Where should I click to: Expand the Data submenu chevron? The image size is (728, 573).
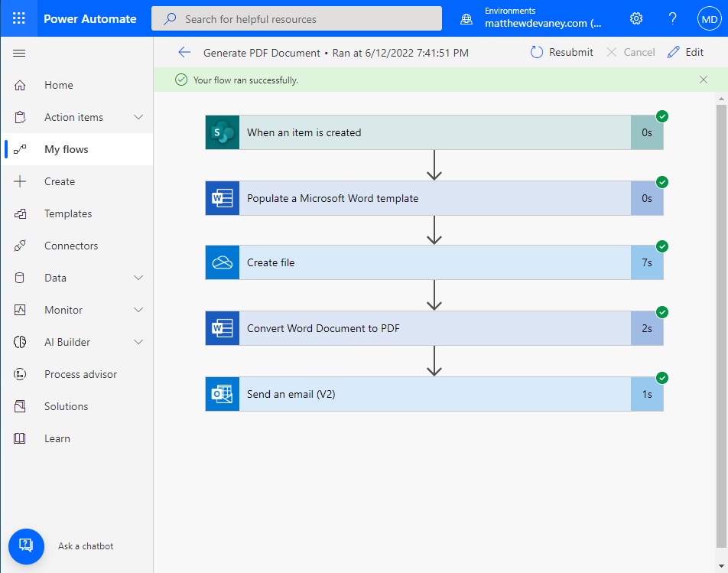pyautogui.click(x=138, y=278)
